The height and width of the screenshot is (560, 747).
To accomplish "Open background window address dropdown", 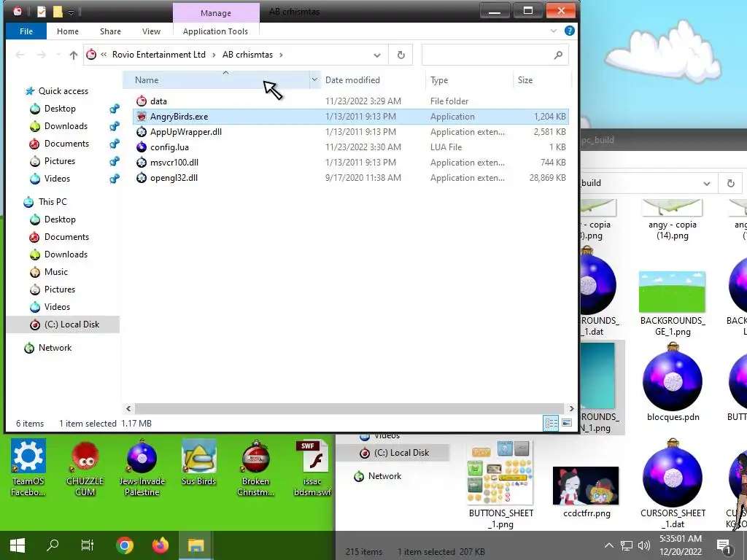I will [706, 183].
